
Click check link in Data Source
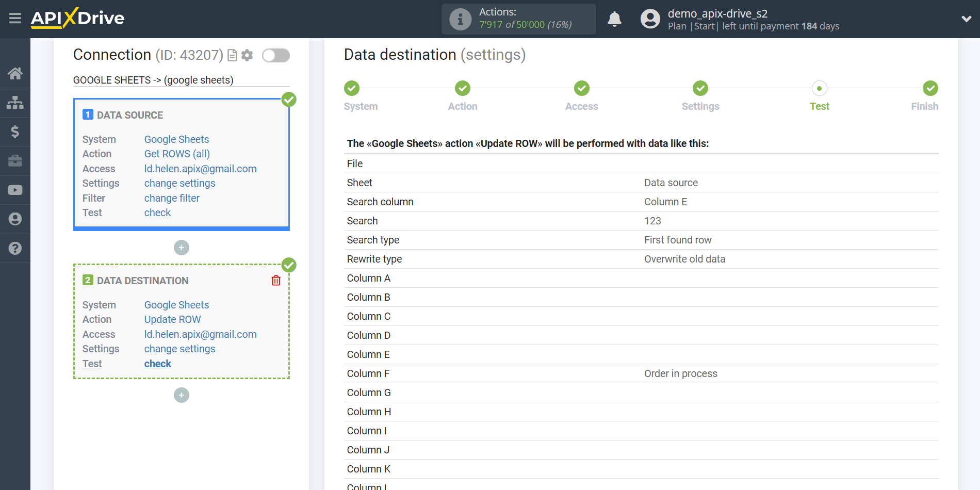[157, 213]
